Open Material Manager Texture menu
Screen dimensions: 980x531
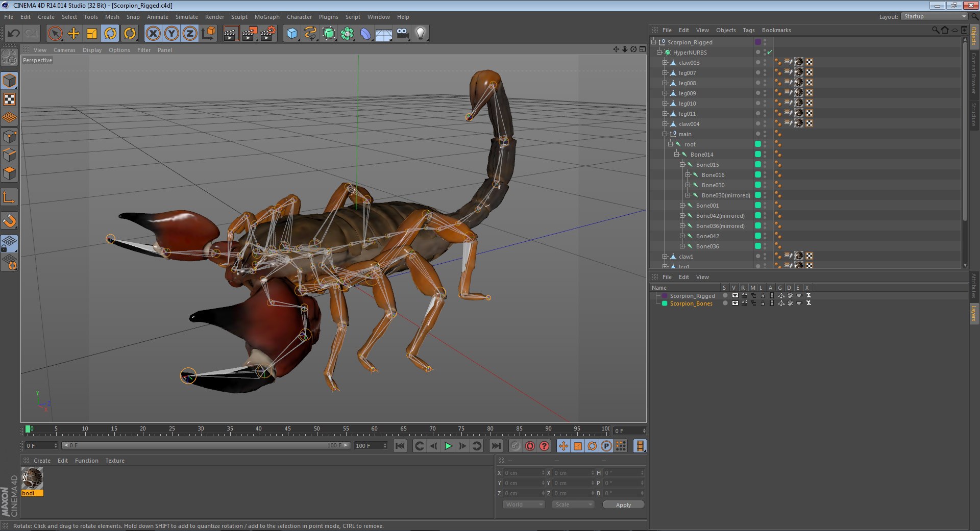115,461
